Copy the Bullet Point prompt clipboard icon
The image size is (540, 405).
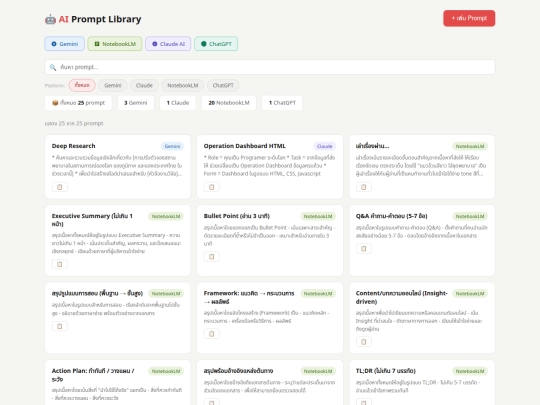tap(211, 257)
